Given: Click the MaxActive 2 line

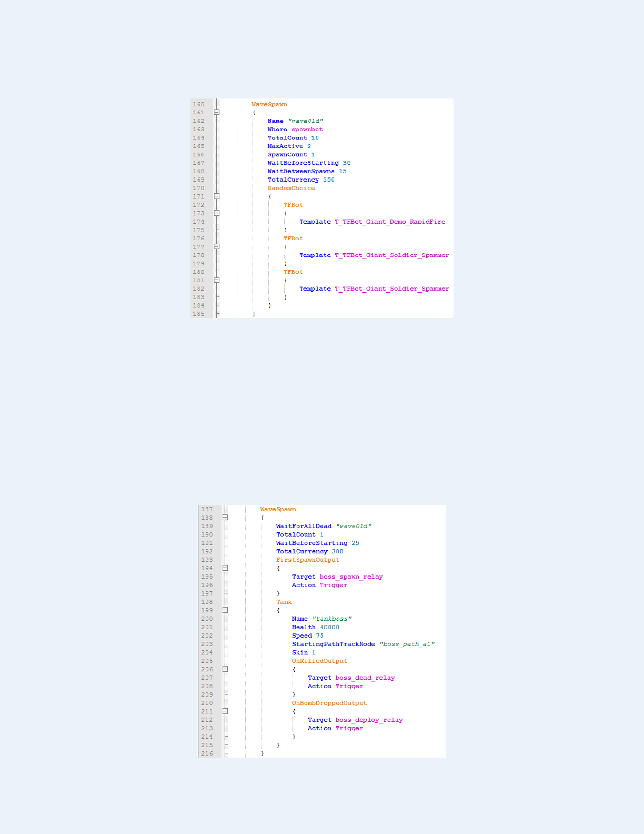Looking at the screenshot, I should pyautogui.click(x=289, y=146).
